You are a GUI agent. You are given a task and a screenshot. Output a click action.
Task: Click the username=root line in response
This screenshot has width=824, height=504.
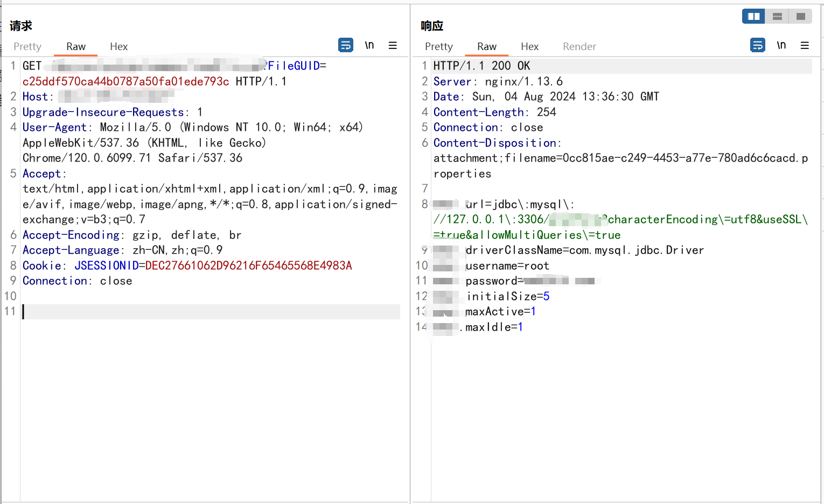click(507, 266)
